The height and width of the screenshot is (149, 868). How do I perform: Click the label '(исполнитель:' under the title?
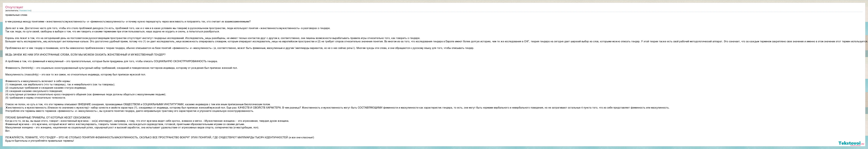pyautogui.click(x=12, y=10)
